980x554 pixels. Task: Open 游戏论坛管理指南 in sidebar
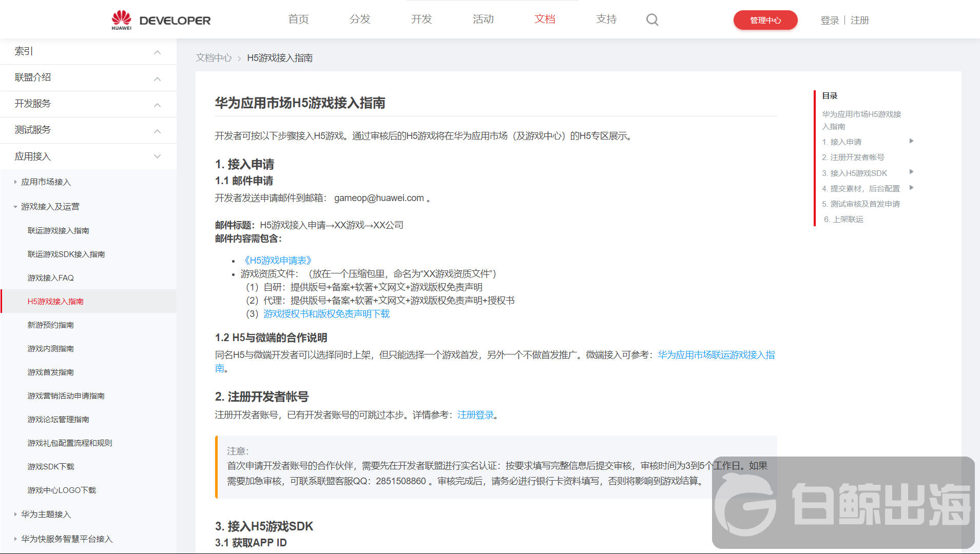59,420
